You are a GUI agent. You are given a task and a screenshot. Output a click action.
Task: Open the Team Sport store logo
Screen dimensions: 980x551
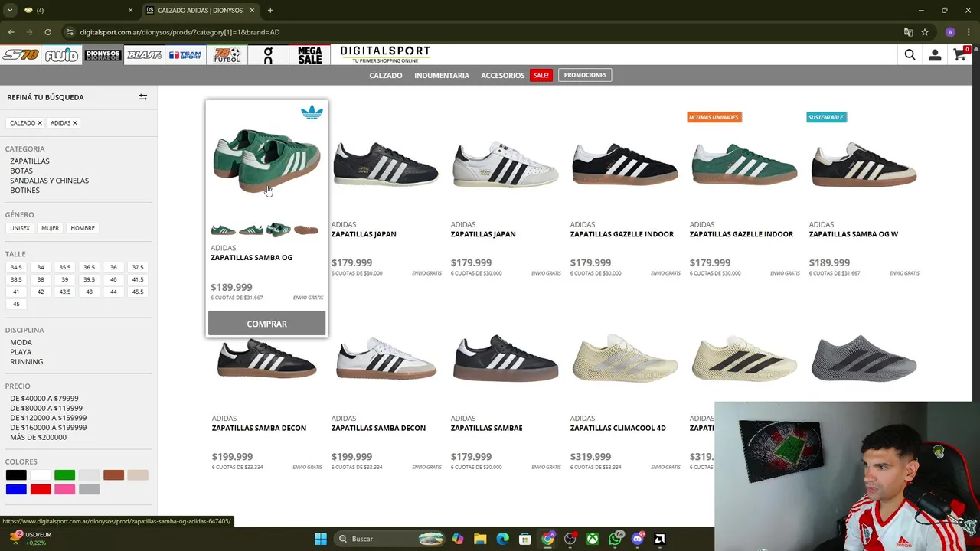tap(185, 55)
